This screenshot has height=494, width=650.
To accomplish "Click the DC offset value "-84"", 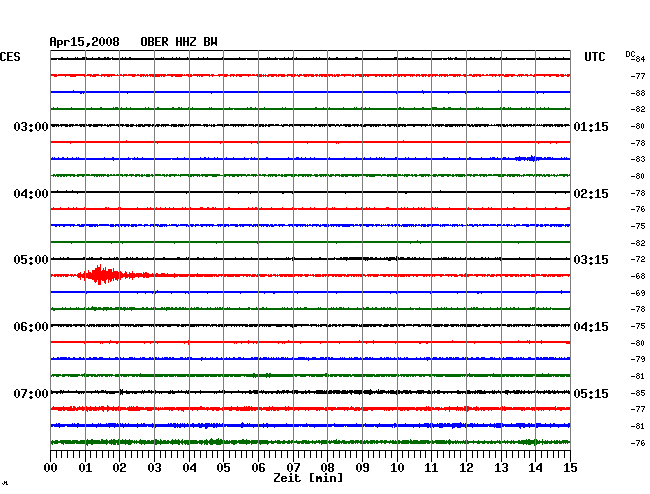I will 639,59.
